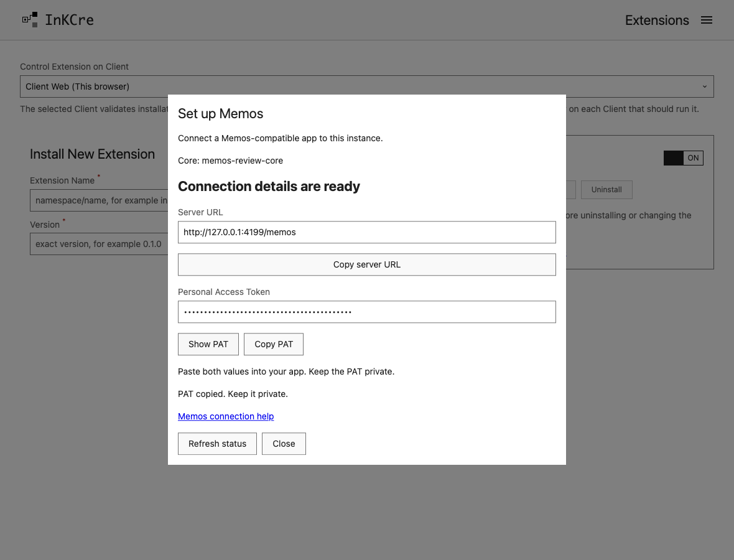Click the Extension Name input field
The height and width of the screenshot is (560, 734).
pyautogui.click(x=99, y=200)
